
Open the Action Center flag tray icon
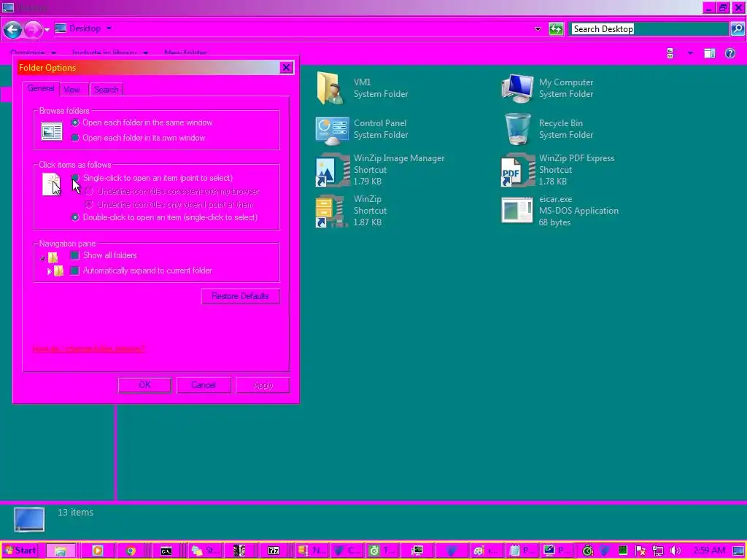pos(640,551)
